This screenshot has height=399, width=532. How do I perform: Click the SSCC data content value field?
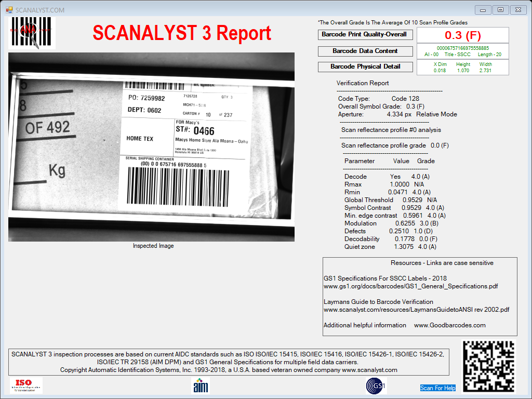pos(463,51)
